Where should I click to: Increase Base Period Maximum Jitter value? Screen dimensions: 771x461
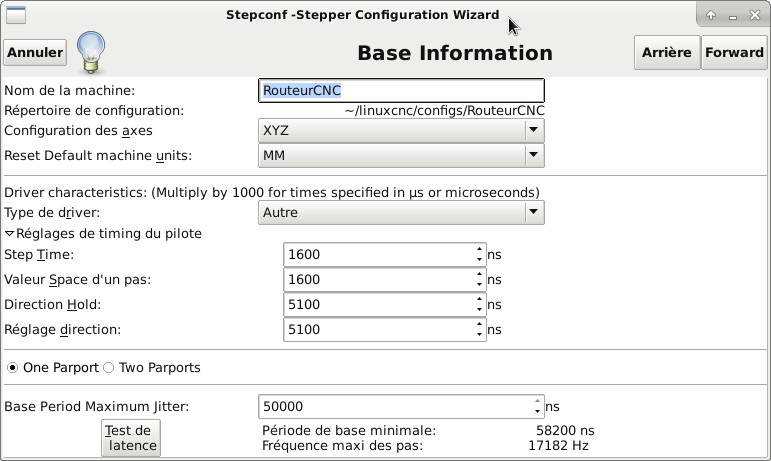(537, 401)
